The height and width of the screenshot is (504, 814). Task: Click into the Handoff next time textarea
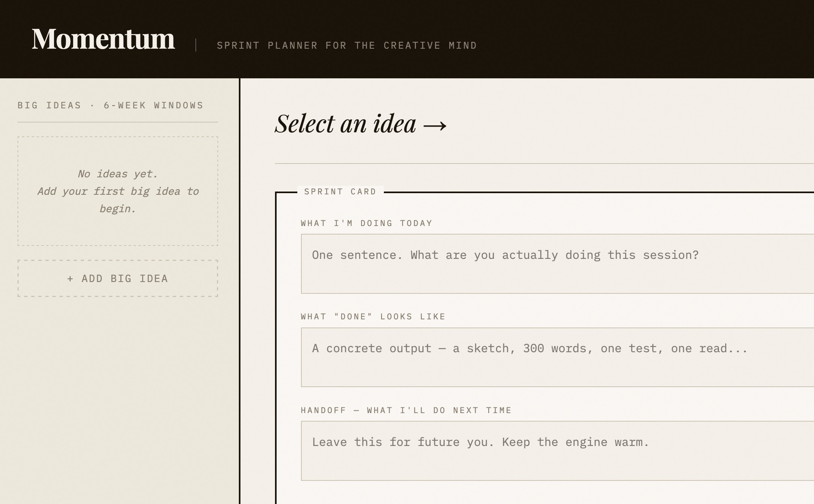[557, 451]
